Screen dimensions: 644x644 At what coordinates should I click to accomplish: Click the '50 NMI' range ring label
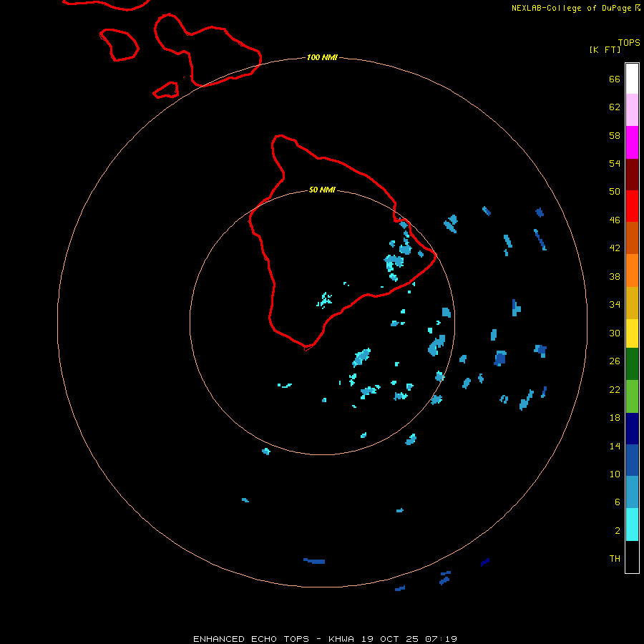pos(322,190)
